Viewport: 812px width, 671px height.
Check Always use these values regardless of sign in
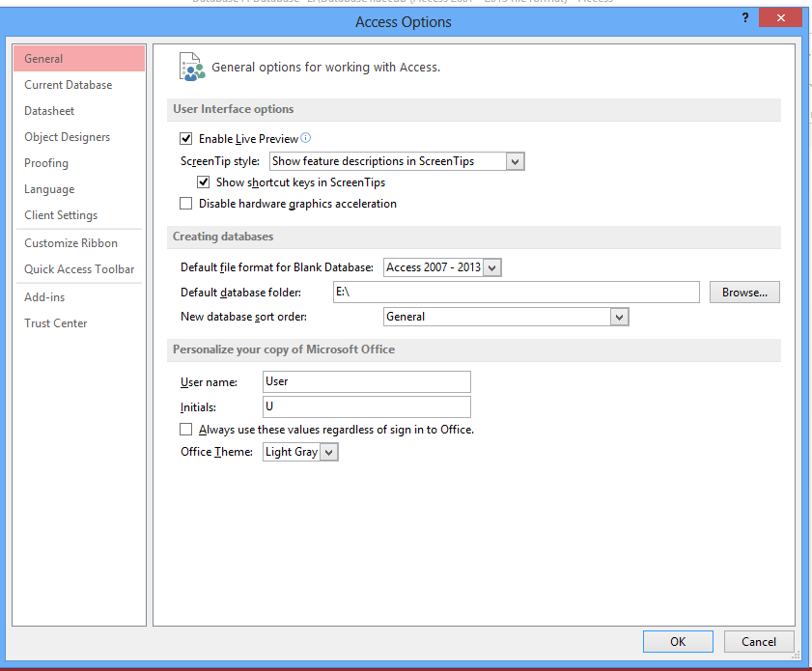185,429
